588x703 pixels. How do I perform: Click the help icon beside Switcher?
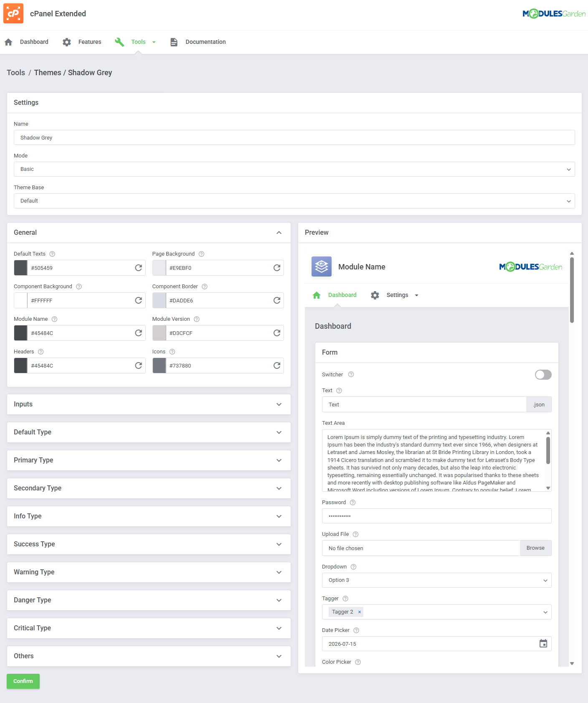pos(351,375)
